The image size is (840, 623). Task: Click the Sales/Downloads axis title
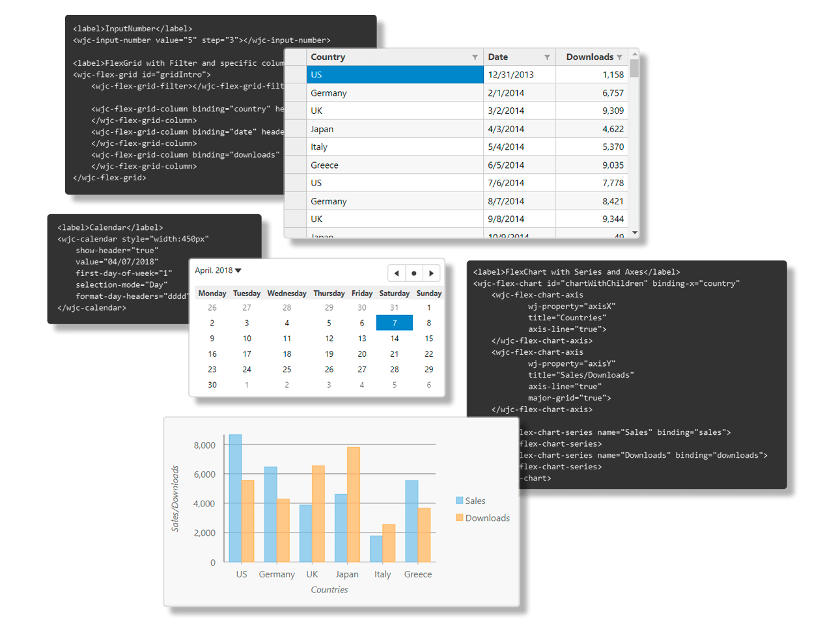(x=175, y=499)
